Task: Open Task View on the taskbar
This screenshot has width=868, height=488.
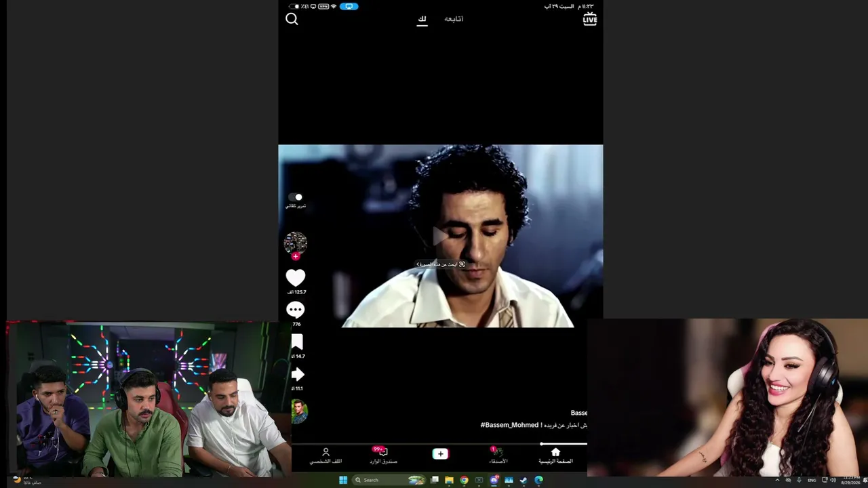Action: [435, 480]
